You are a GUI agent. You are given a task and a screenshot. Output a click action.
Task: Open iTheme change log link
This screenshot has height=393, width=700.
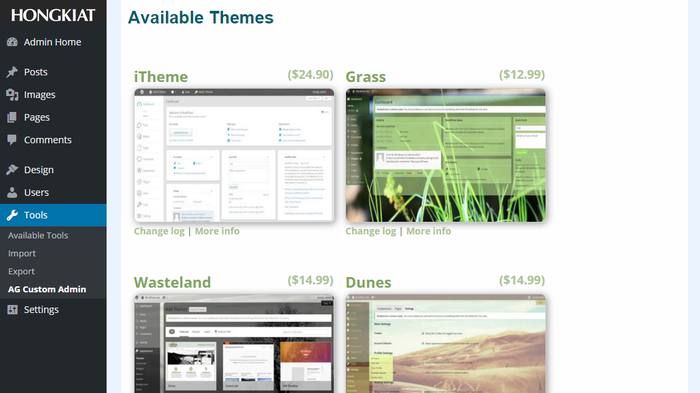tap(159, 231)
